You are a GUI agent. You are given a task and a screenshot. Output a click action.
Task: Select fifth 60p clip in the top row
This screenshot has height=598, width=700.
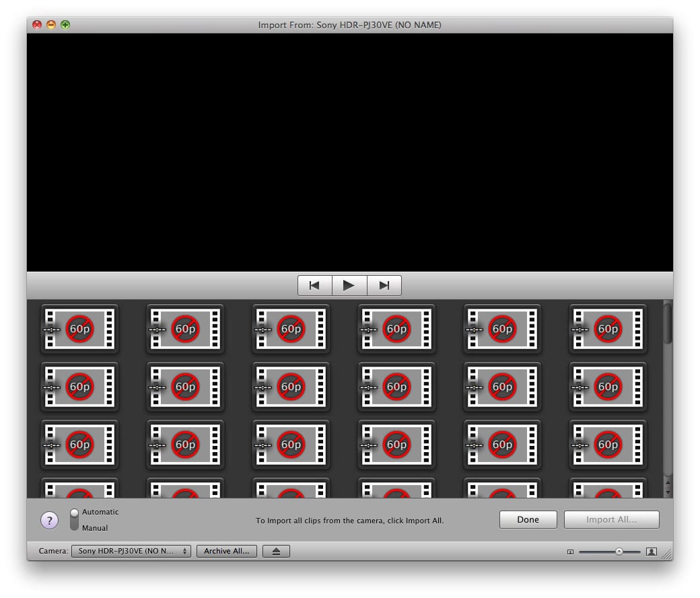(502, 329)
